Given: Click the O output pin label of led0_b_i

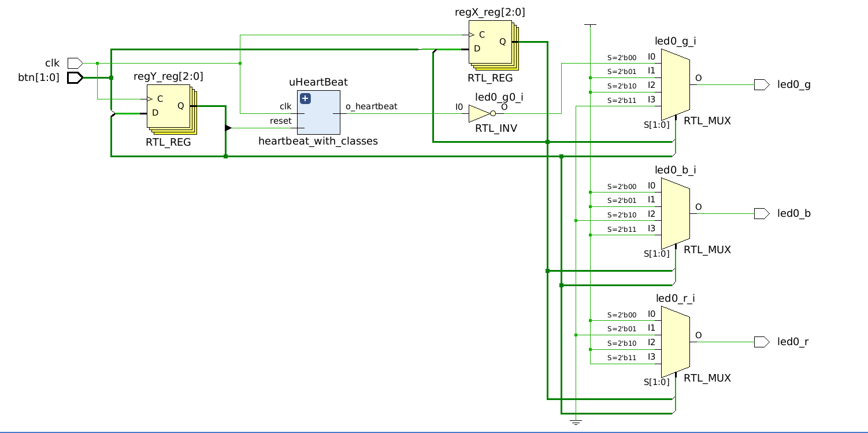Looking at the screenshot, I should [x=699, y=206].
